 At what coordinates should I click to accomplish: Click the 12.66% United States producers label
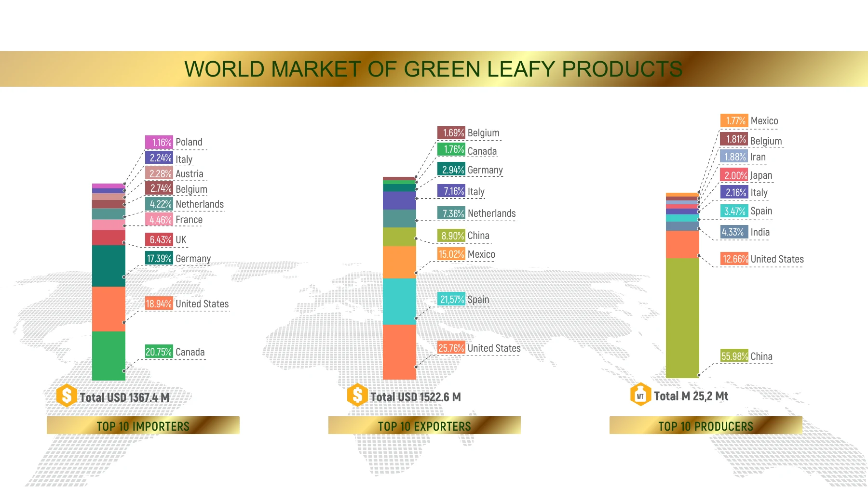pos(762,259)
